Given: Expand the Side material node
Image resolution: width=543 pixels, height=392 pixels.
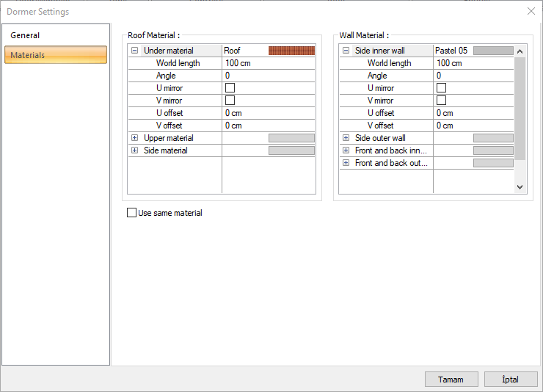Looking at the screenshot, I should (134, 150).
